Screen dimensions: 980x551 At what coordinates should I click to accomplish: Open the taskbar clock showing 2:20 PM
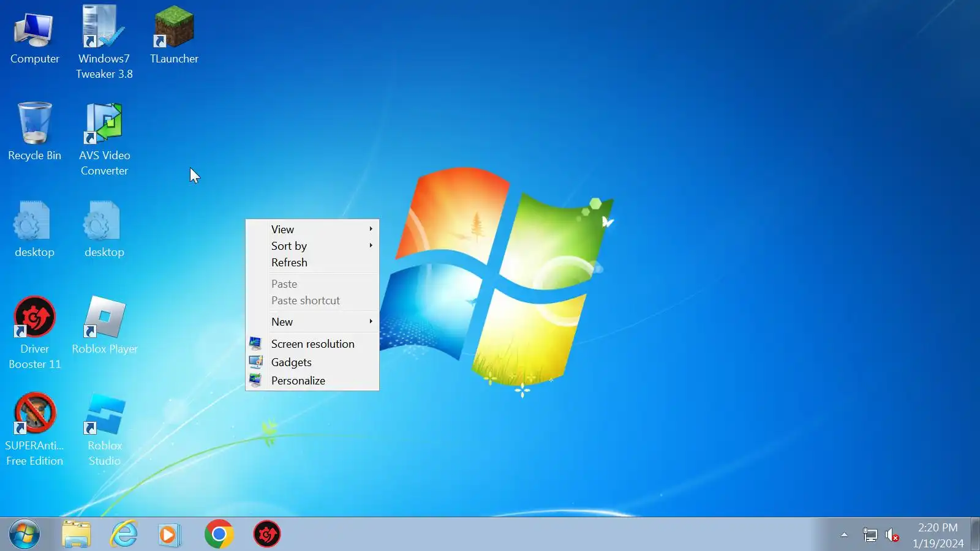click(938, 535)
